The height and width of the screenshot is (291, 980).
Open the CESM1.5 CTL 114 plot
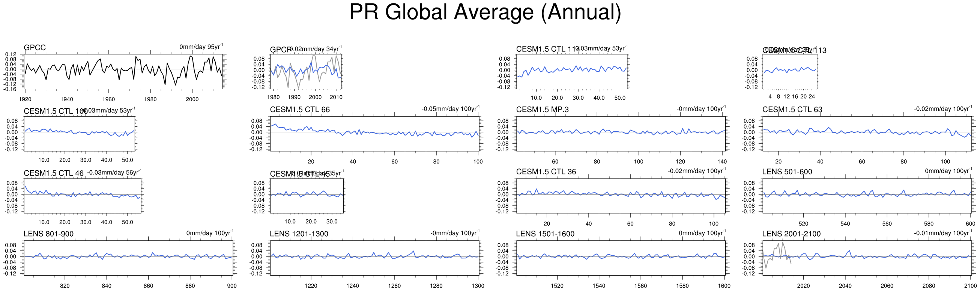(571, 72)
